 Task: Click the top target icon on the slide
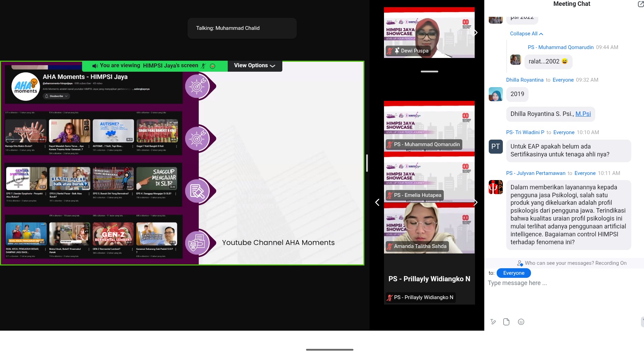click(197, 86)
